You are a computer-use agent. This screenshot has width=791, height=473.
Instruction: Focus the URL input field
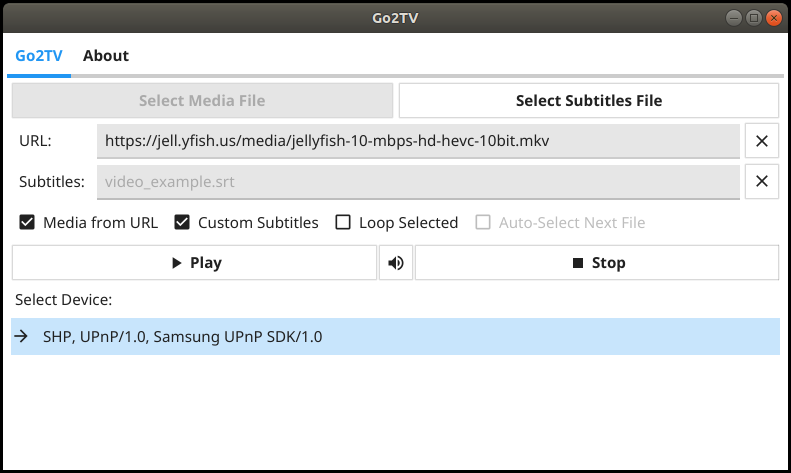coord(418,141)
